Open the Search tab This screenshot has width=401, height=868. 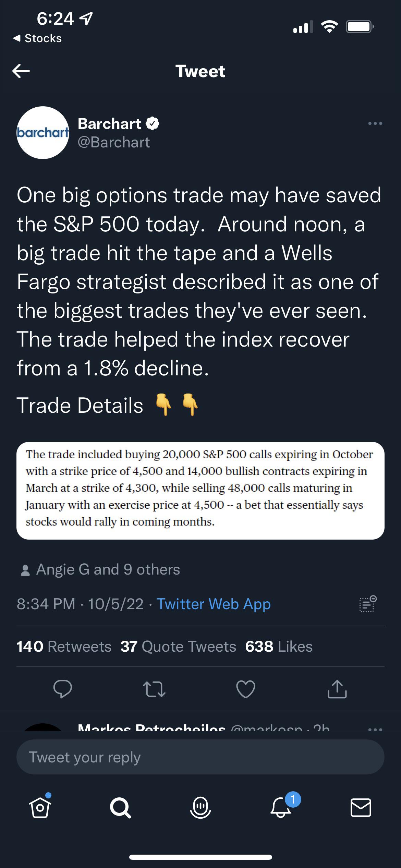coord(120,808)
